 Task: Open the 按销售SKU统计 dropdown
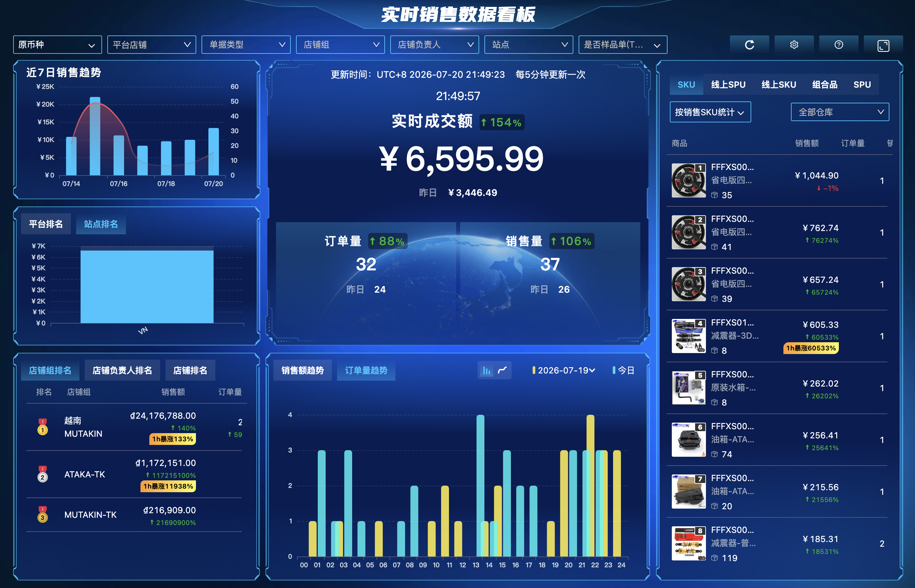pyautogui.click(x=710, y=112)
